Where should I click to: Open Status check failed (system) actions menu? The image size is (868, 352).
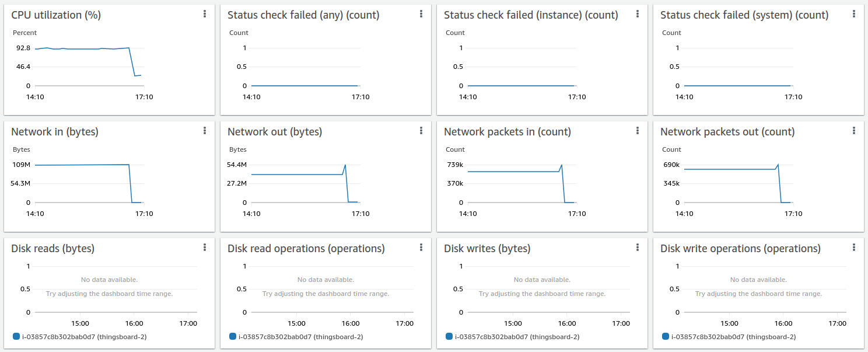tap(854, 14)
